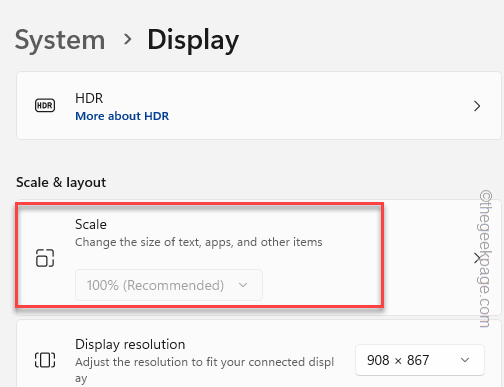Click the Scale description text
504x387 pixels.
pos(199,242)
